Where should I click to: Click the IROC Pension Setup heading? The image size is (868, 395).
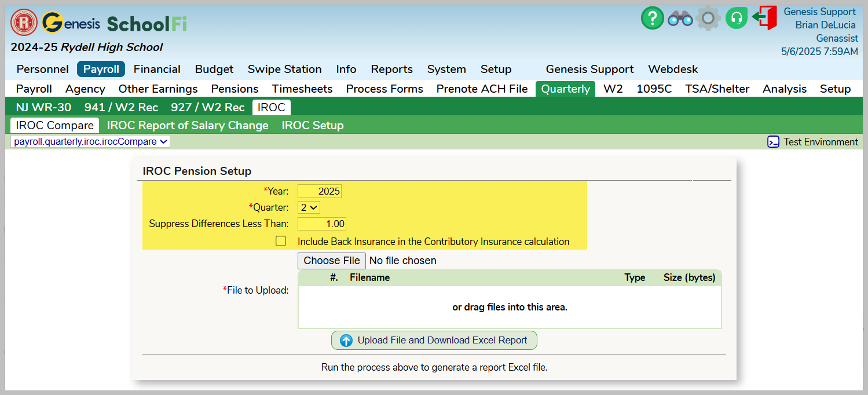[x=197, y=171]
